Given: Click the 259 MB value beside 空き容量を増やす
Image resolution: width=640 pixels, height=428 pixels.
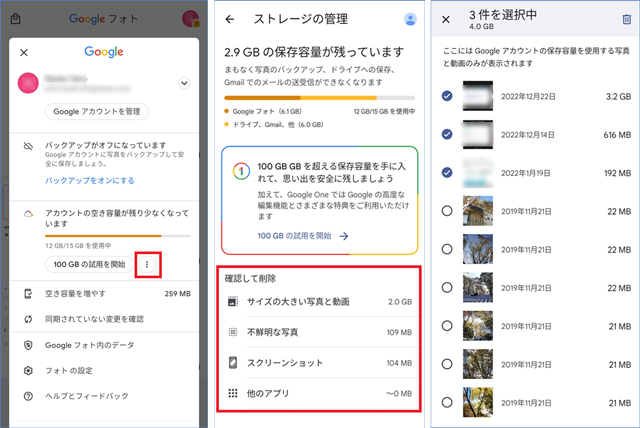Looking at the screenshot, I should point(178,294).
